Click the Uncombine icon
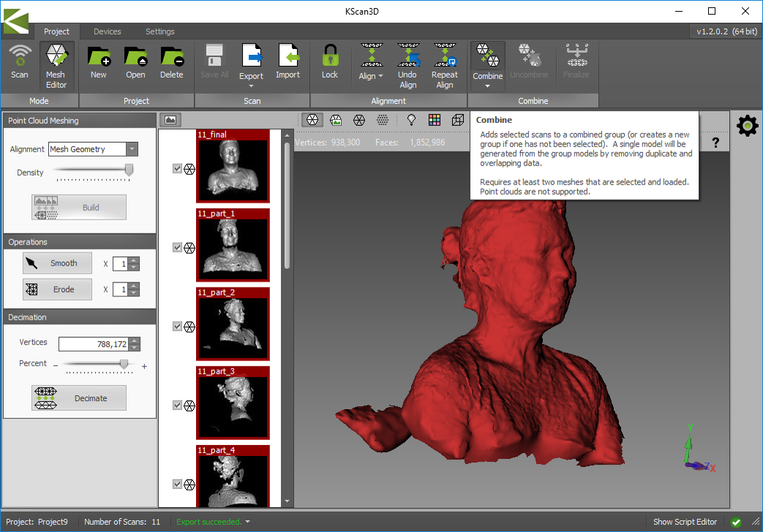 click(529, 62)
